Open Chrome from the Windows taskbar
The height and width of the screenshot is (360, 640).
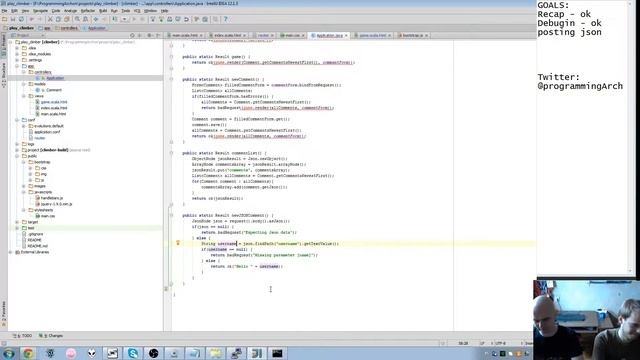28,353
